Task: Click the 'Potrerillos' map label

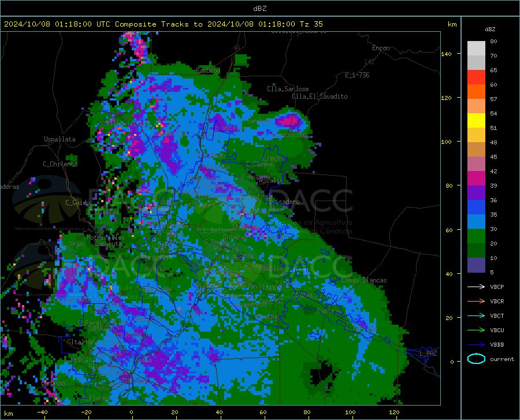Action: [x=106, y=237]
